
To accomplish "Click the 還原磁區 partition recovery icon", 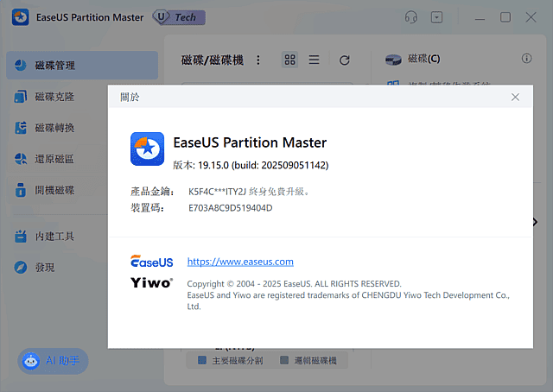I will (x=21, y=159).
